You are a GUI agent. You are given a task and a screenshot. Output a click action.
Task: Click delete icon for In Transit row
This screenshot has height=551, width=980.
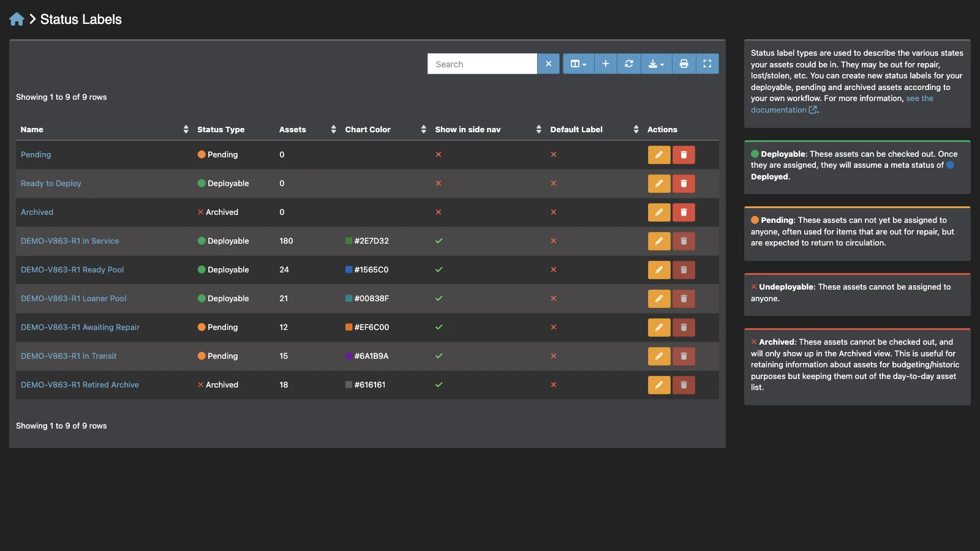(684, 356)
